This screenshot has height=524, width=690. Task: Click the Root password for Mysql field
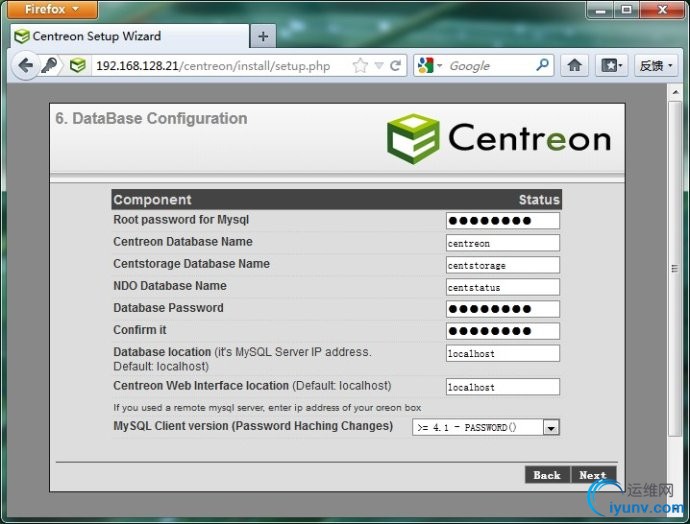(503, 220)
